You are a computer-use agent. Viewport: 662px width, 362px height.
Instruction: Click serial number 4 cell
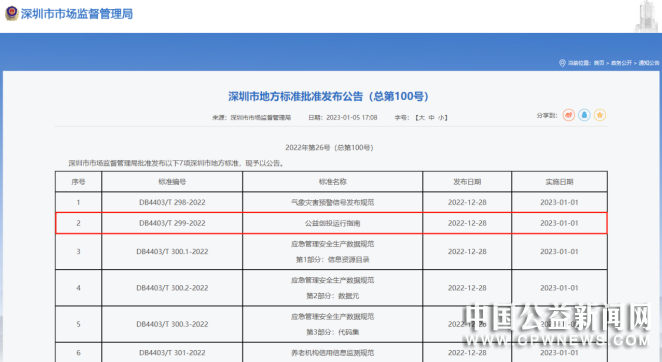pos(78,288)
